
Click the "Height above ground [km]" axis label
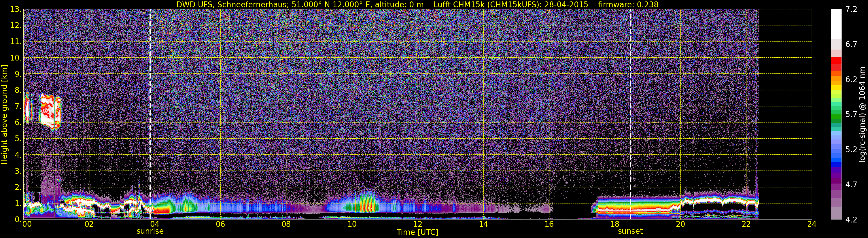[x=4, y=114]
